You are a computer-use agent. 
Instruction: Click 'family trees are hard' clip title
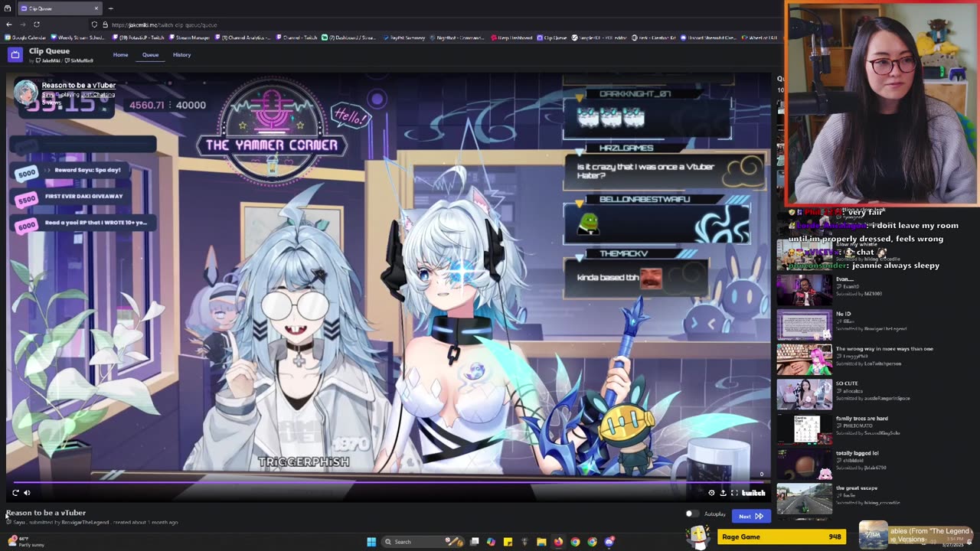click(862, 419)
